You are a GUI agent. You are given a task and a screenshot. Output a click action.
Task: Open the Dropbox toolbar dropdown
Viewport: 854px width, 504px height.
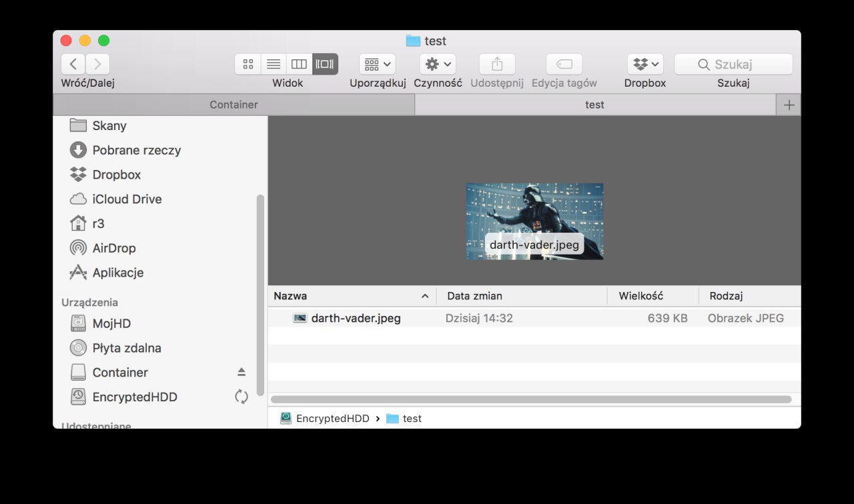645,64
